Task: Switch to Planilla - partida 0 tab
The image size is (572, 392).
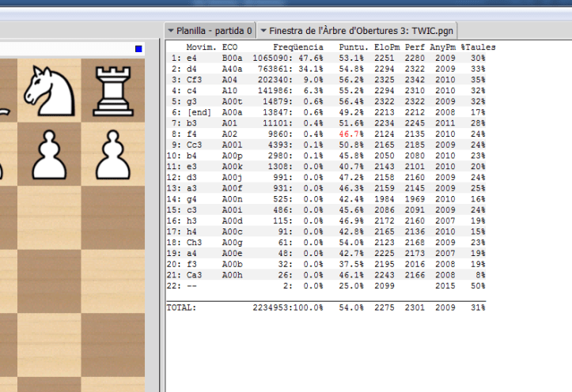Action: 214,31
